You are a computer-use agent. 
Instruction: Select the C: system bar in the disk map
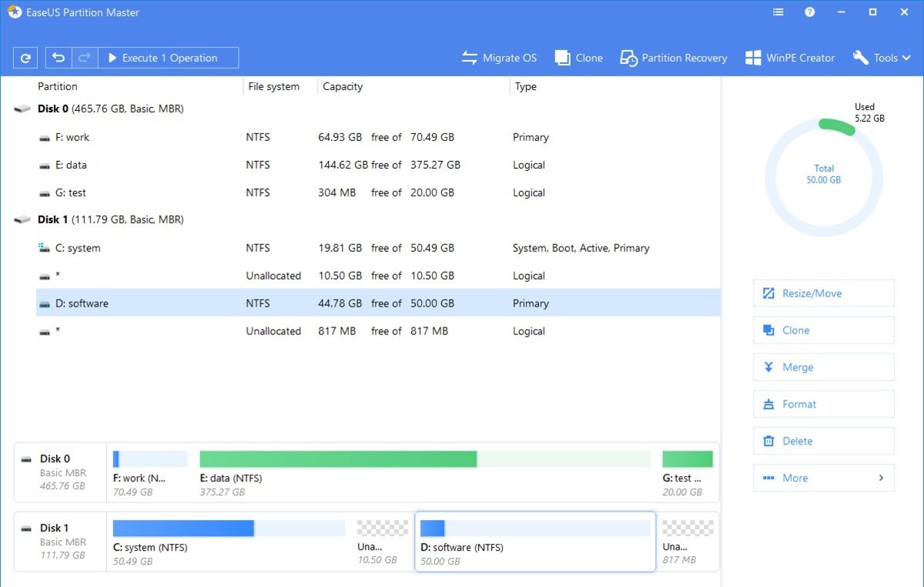point(229,528)
